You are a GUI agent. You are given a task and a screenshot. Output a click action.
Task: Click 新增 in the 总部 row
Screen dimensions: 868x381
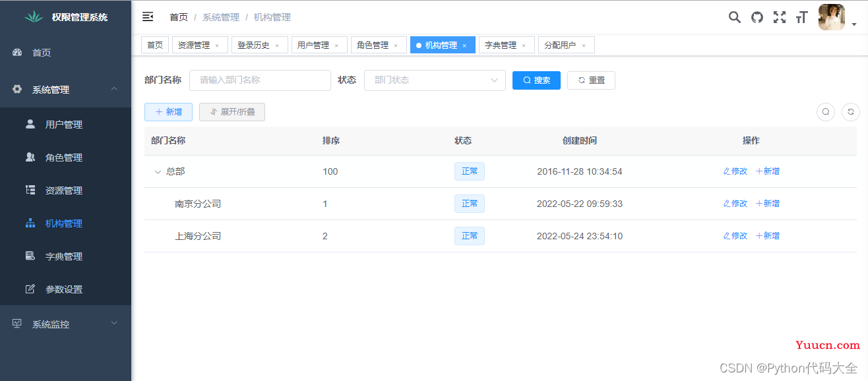768,171
